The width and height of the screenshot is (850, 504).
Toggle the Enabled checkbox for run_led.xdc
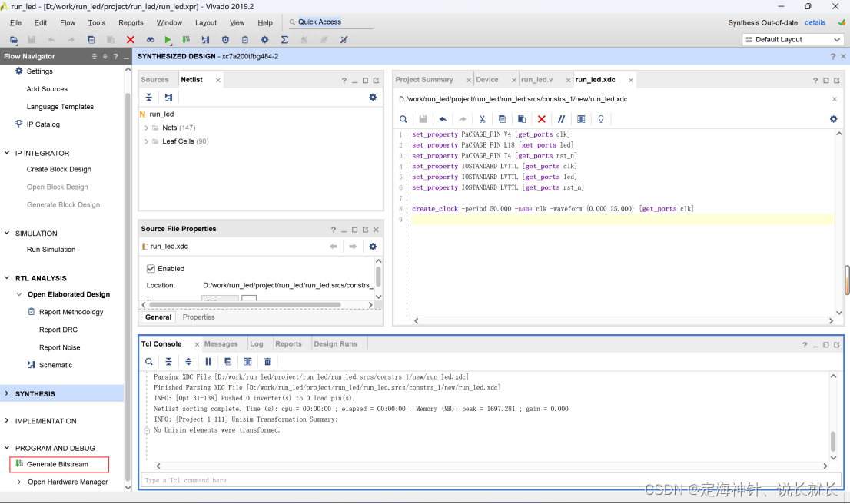point(151,269)
